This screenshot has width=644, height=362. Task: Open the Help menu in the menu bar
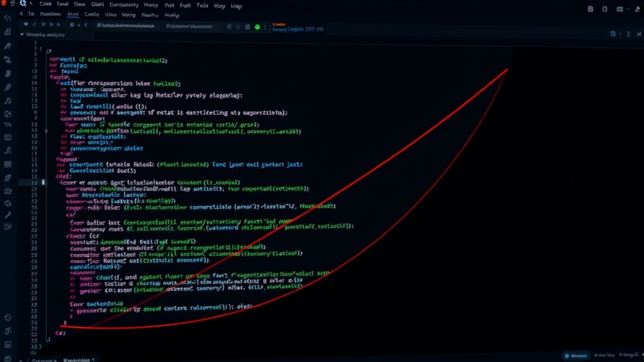click(x=236, y=6)
